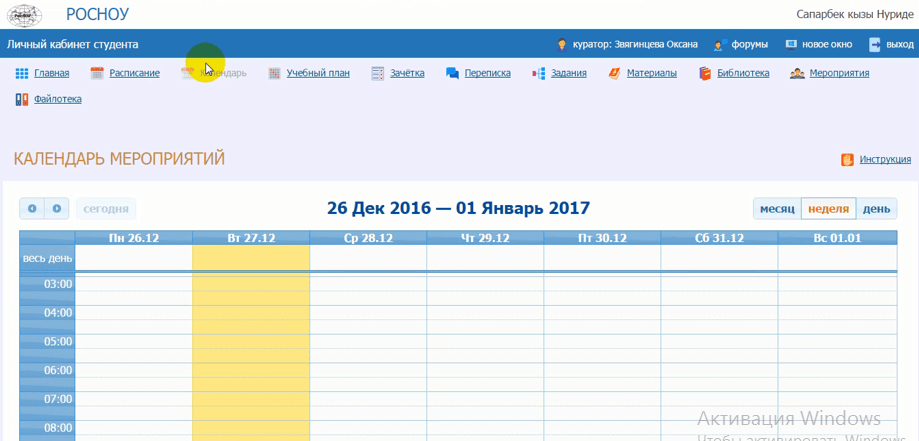
Task: Open Зачётка gradebook icon
Action: point(377,73)
